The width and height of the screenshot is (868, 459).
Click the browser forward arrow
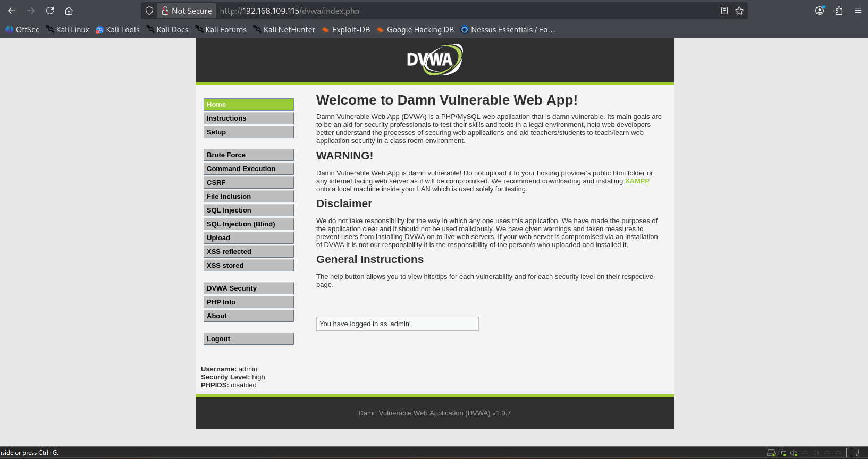pyautogui.click(x=31, y=11)
